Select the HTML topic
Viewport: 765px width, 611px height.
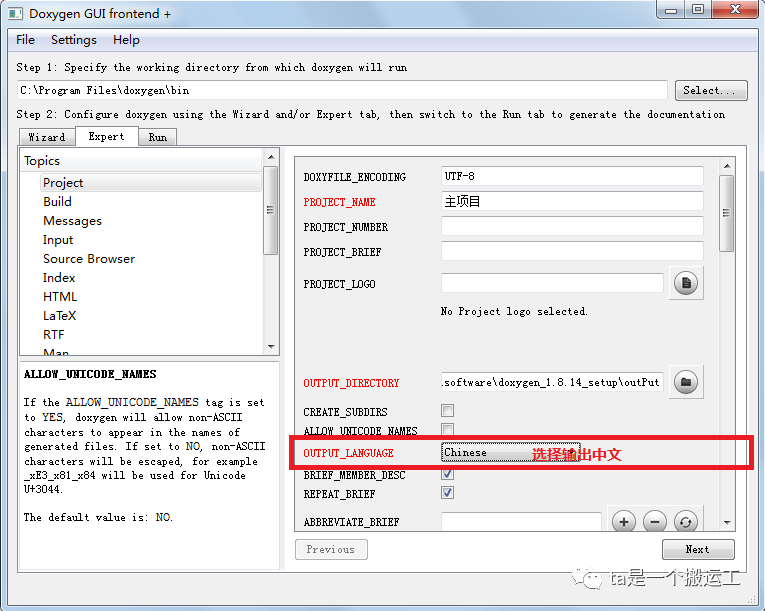(x=60, y=297)
